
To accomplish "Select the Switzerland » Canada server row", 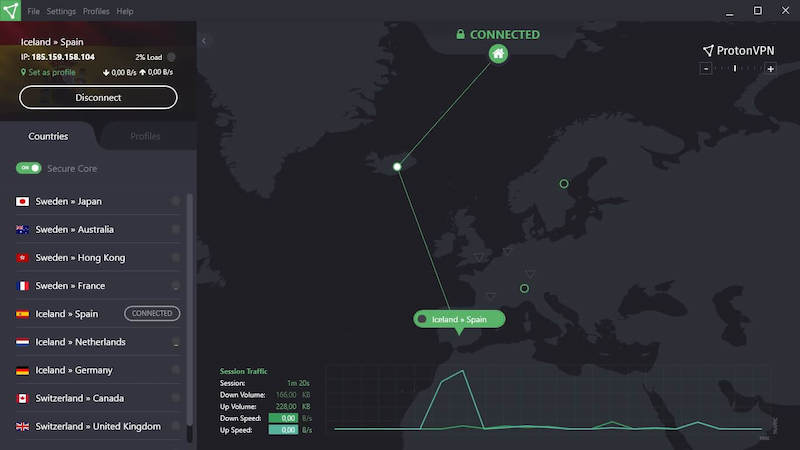I will coord(98,398).
